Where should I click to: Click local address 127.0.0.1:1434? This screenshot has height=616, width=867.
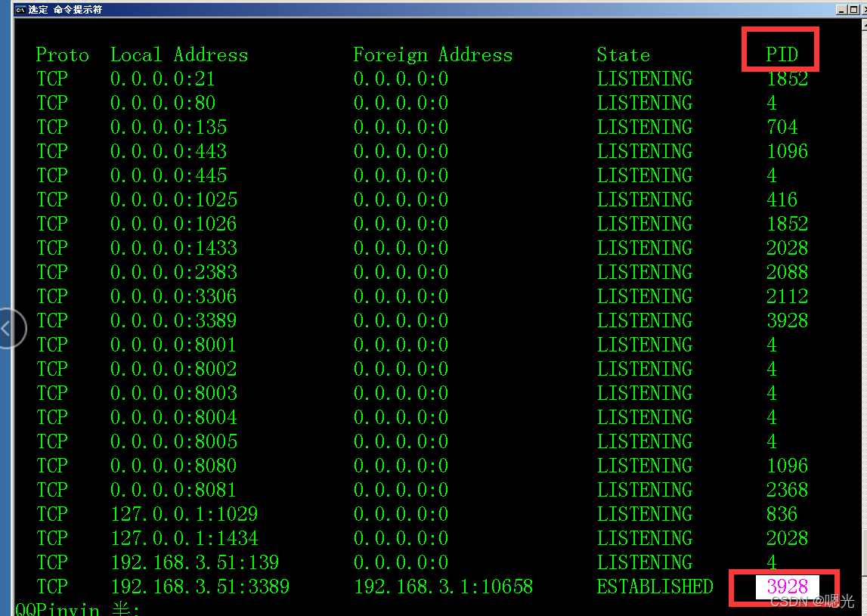184,538
